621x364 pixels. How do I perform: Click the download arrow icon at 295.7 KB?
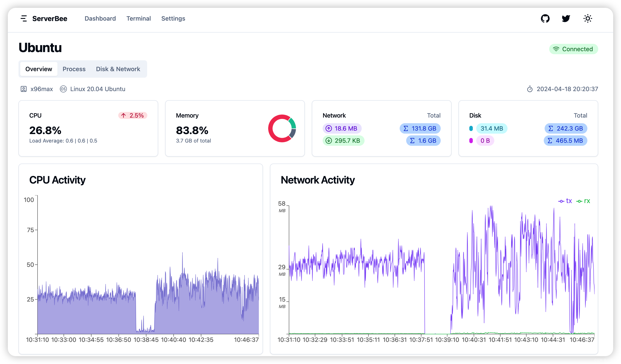tap(329, 141)
